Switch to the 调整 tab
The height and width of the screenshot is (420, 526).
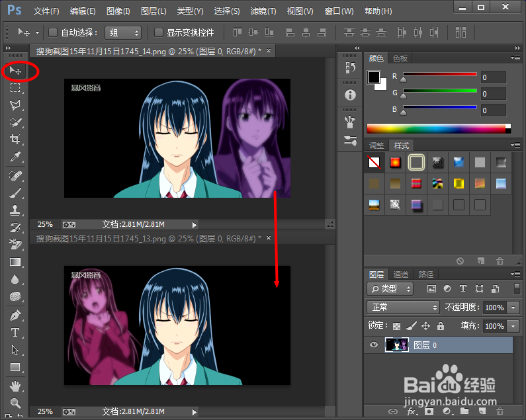click(x=376, y=146)
